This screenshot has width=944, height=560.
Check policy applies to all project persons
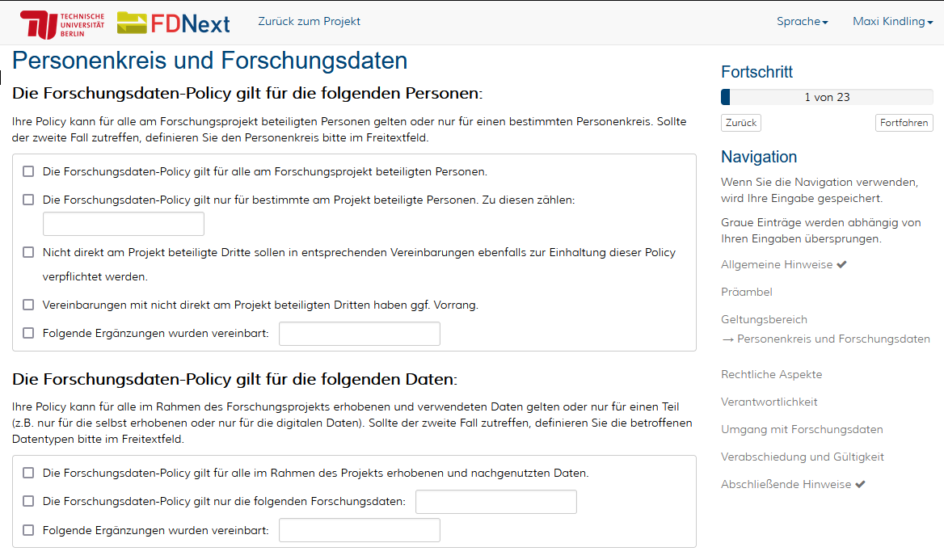pos(28,171)
